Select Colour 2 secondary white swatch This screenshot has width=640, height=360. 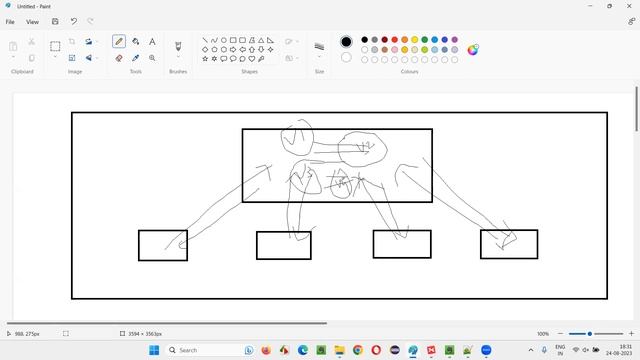point(346,57)
